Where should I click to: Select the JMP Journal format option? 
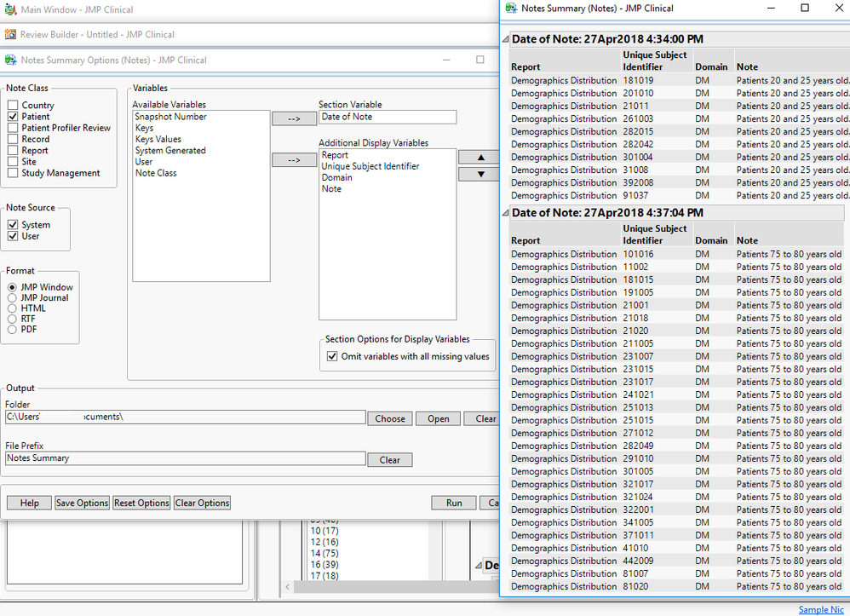click(12, 297)
